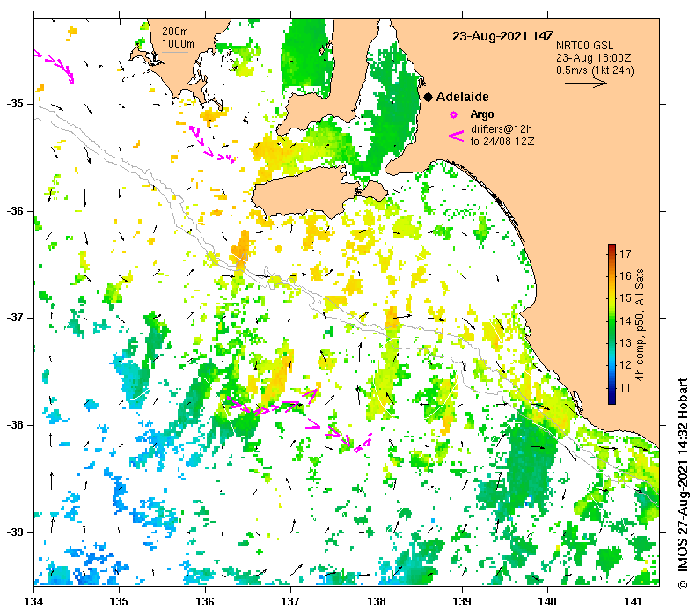Click the '23-Aug-2021 14Z' date title
Image resolution: width=696 pixels, height=616 pixels.
click(x=503, y=36)
